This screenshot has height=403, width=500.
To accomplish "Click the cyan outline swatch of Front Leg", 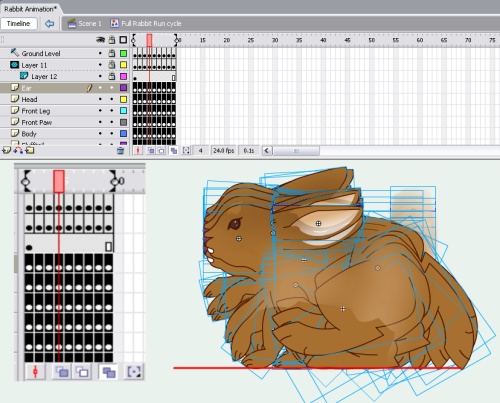I will 123,111.
